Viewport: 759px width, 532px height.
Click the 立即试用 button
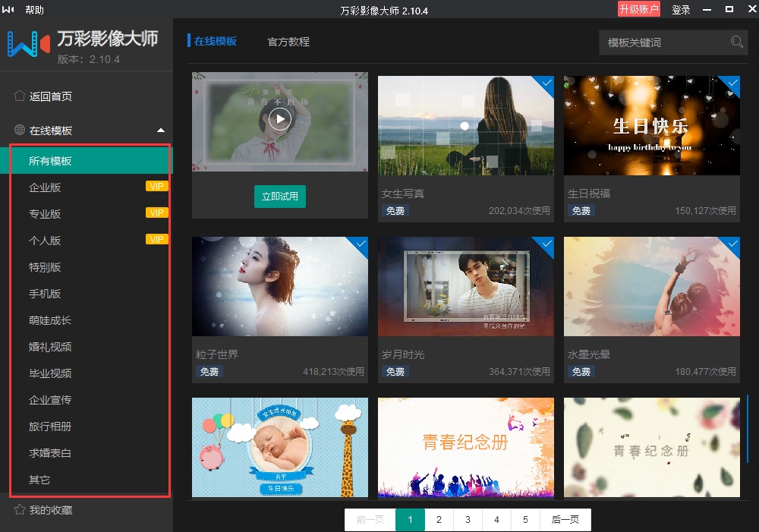coord(279,196)
